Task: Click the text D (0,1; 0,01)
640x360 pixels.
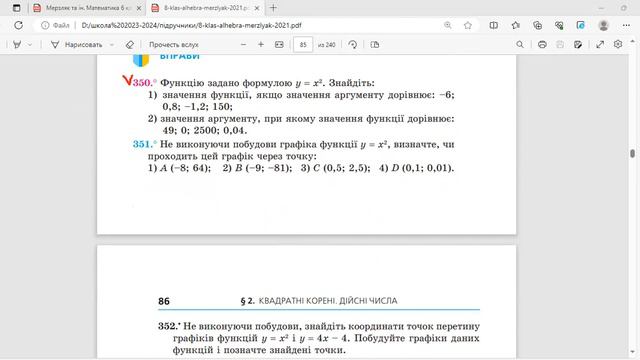Action: pos(422,168)
